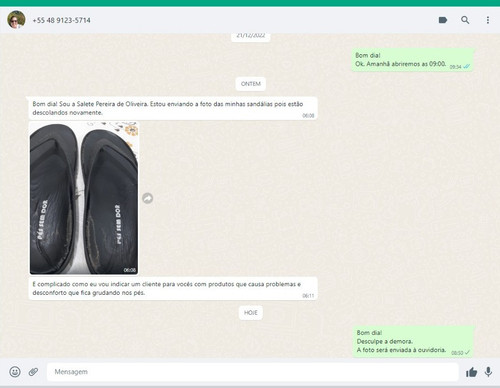Click the label tag icon in header

click(x=443, y=20)
